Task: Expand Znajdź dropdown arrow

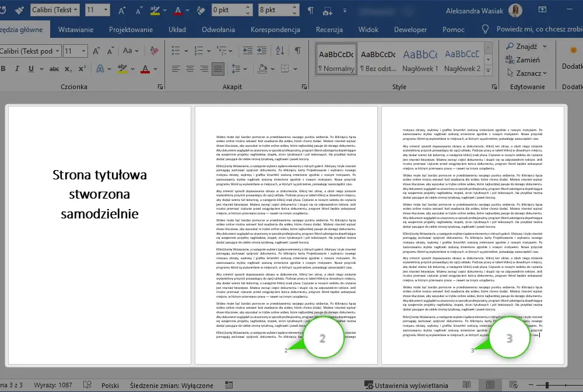Action: click(x=545, y=47)
